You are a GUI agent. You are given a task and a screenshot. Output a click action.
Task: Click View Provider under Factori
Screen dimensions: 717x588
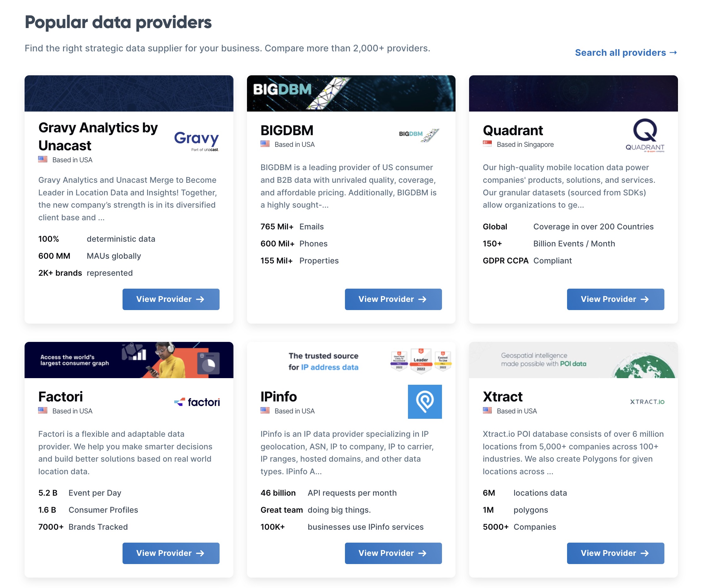click(171, 553)
